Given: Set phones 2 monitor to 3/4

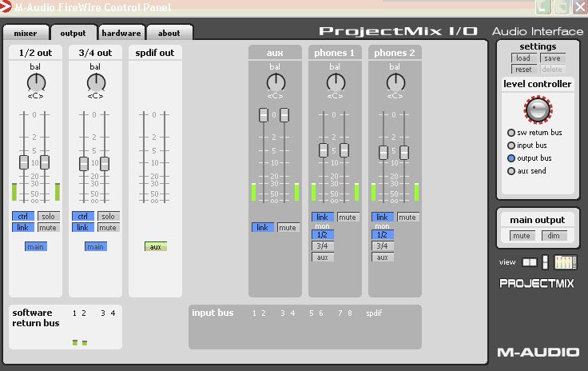Looking at the screenshot, I should click(x=383, y=245).
